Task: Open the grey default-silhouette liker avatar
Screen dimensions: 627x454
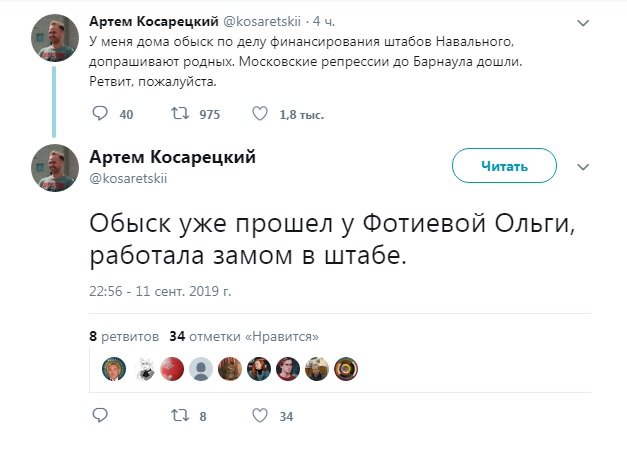Action: [201, 368]
